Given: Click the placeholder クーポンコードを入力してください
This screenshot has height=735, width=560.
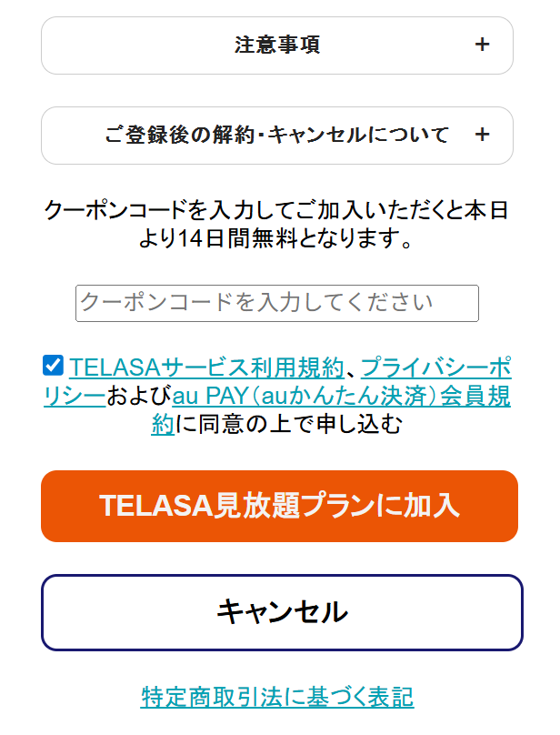Looking at the screenshot, I should tap(256, 303).
